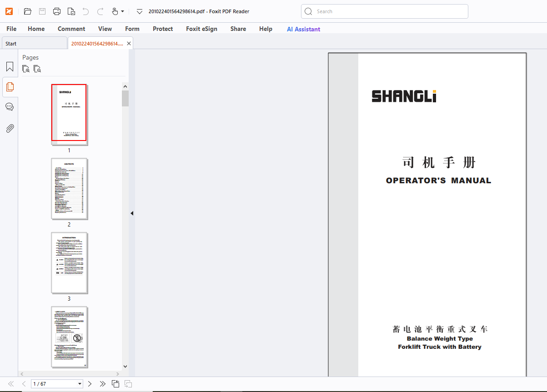Click the thumbnail panel scroll up arrow

click(125, 86)
